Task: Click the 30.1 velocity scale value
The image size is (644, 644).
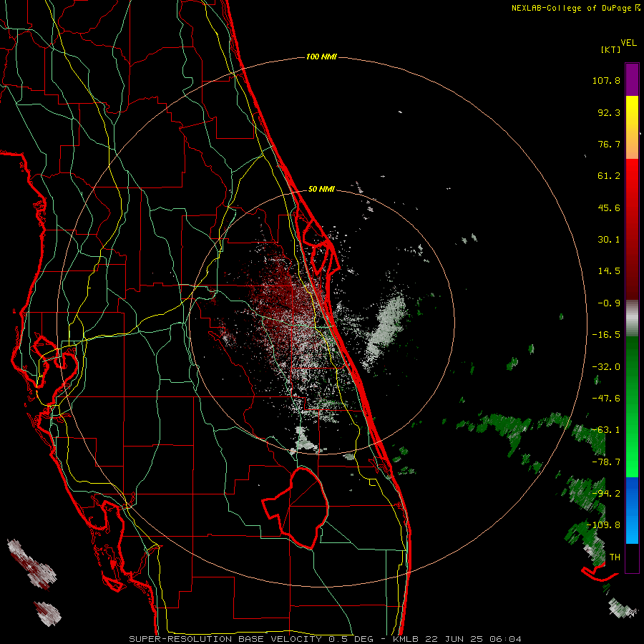Action: 609,240
